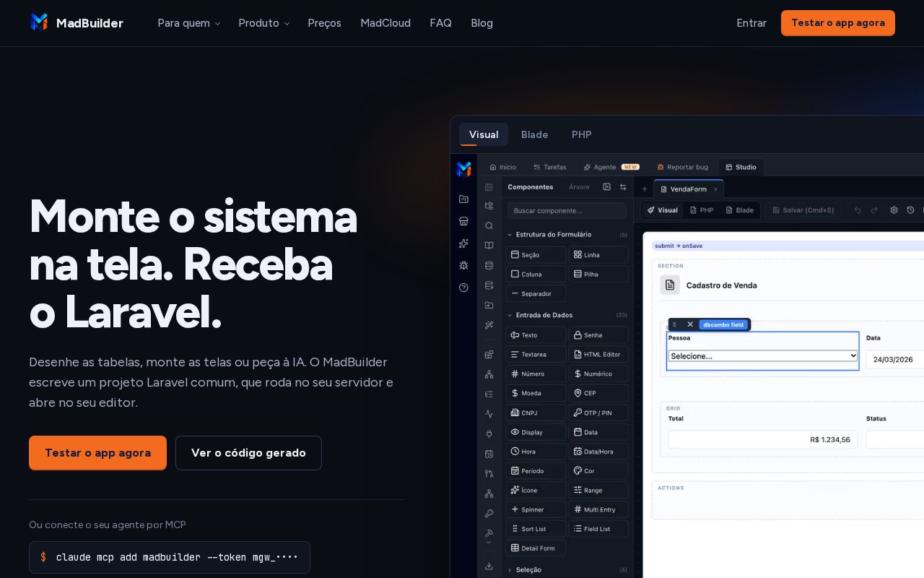Click the book icon in sidebar
Image resolution: width=924 pixels, height=578 pixels.
coord(489,246)
